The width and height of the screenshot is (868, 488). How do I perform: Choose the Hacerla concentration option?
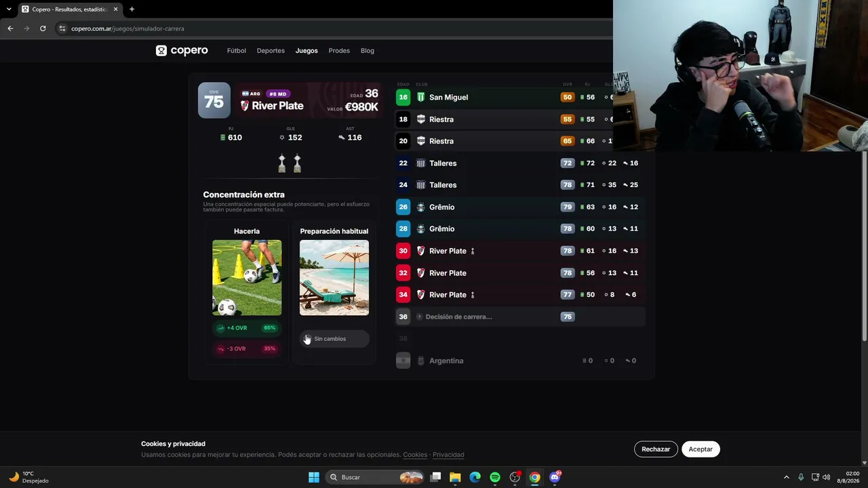247,292
